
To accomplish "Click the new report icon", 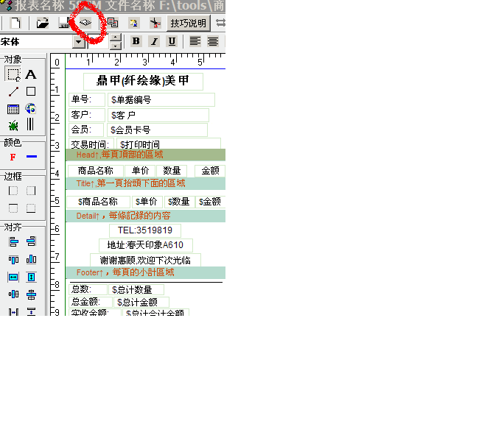I will [15, 23].
